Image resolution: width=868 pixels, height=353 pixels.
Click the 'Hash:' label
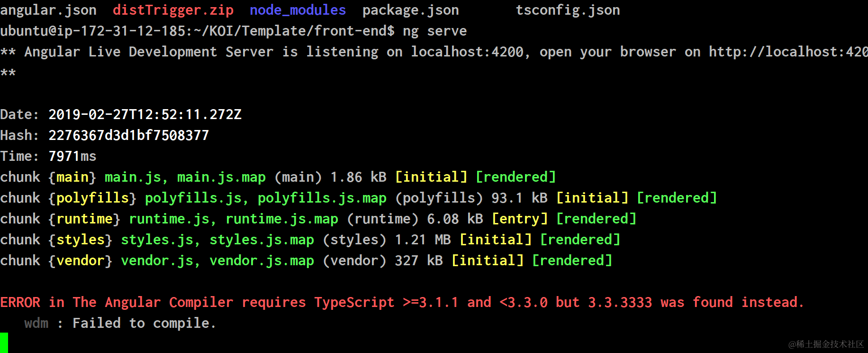click(x=19, y=136)
